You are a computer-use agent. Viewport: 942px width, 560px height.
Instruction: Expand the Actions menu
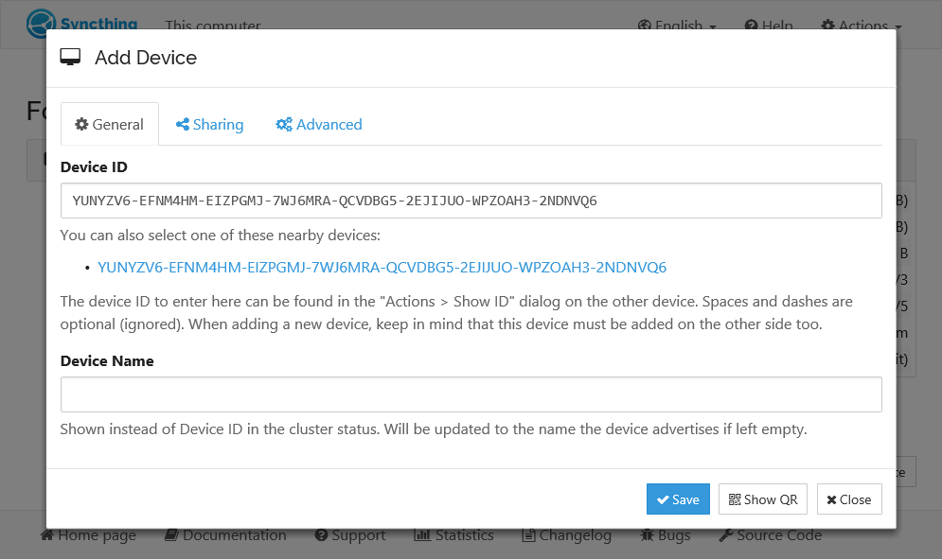point(861,26)
